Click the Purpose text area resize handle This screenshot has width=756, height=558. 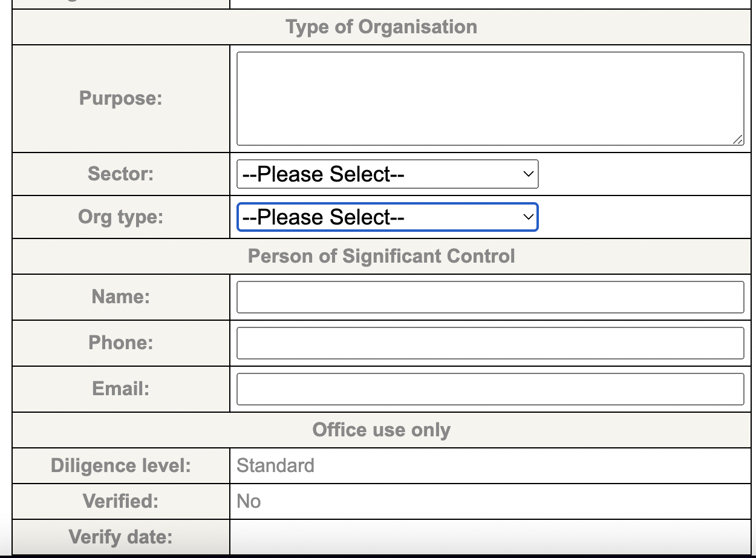737,140
